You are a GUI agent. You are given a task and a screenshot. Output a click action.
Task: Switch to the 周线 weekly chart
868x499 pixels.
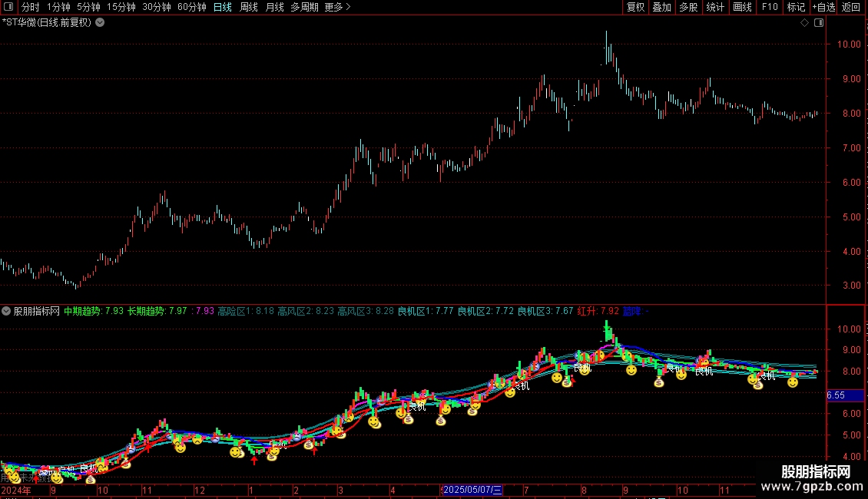point(249,7)
